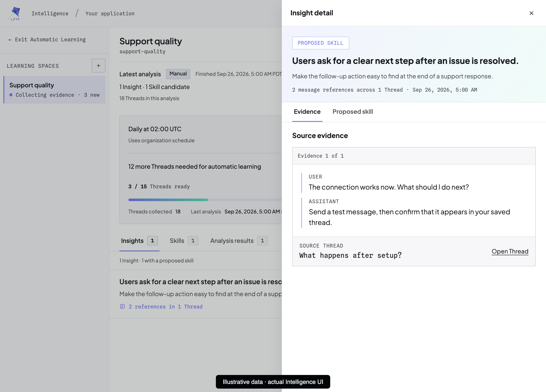Image resolution: width=546 pixels, height=392 pixels.
Task: Click 'Source evidence' heading
Action: coord(320,136)
